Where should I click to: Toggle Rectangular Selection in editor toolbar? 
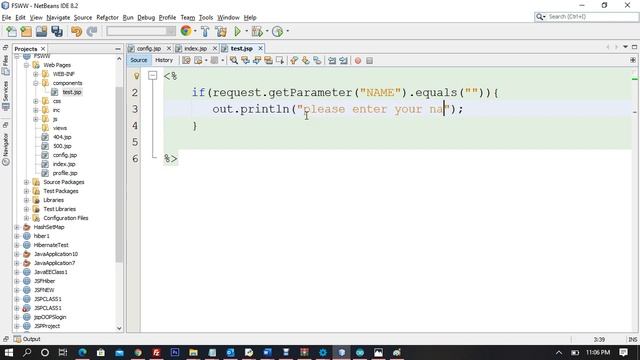point(280,60)
